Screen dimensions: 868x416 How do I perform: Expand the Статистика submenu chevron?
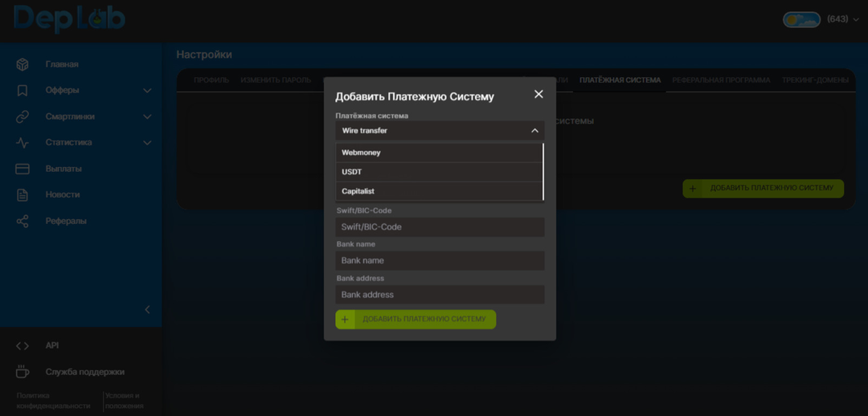coord(147,143)
